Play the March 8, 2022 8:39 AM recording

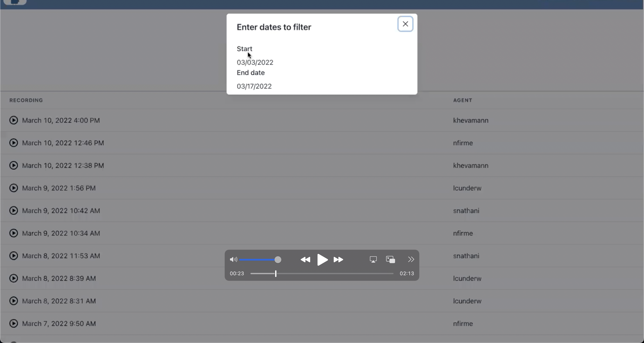tap(13, 278)
